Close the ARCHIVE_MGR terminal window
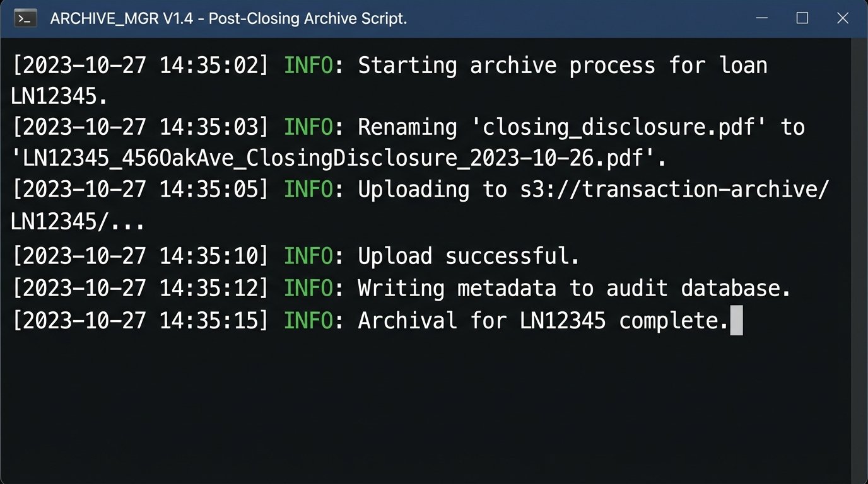Image resolution: width=868 pixels, height=484 pixels. [843, 18]
